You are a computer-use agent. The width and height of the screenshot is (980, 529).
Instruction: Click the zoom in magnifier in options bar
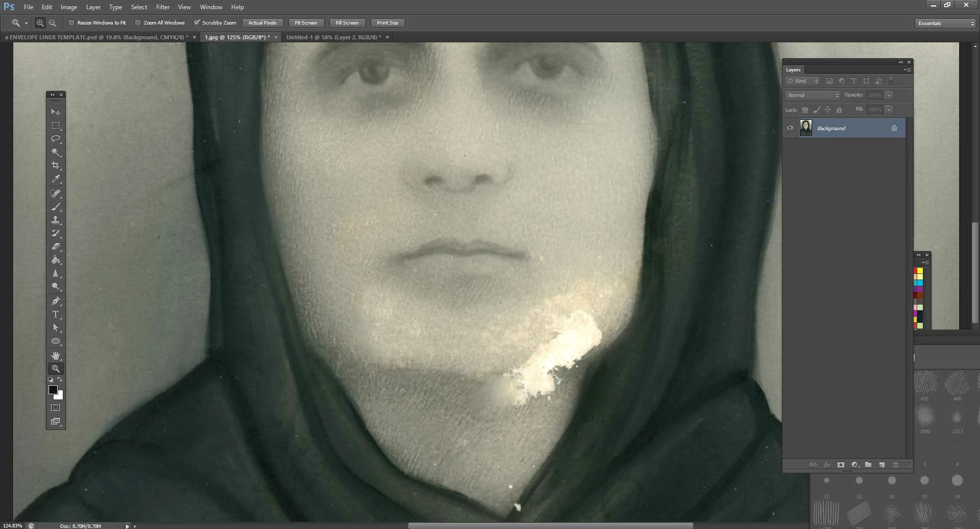pos(40,23)
